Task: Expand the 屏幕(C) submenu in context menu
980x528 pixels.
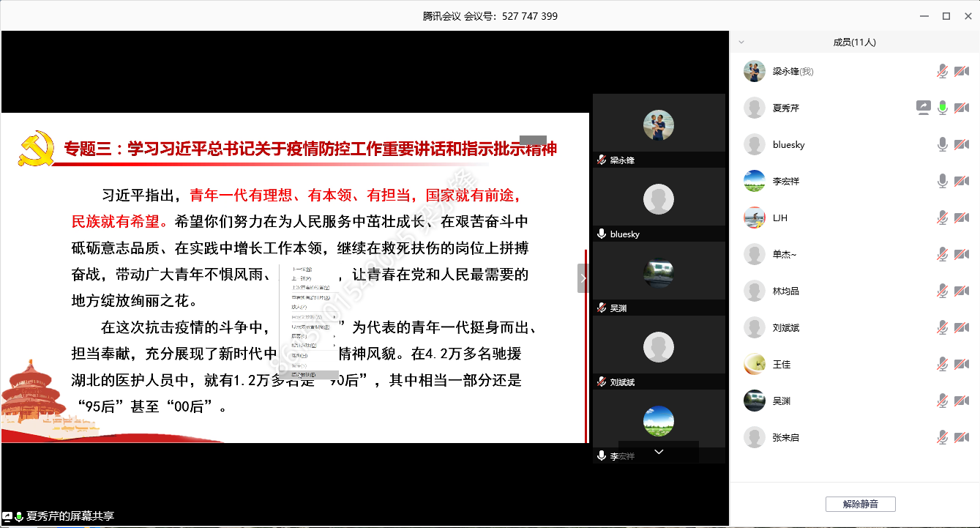Action: tap(309, 336)
